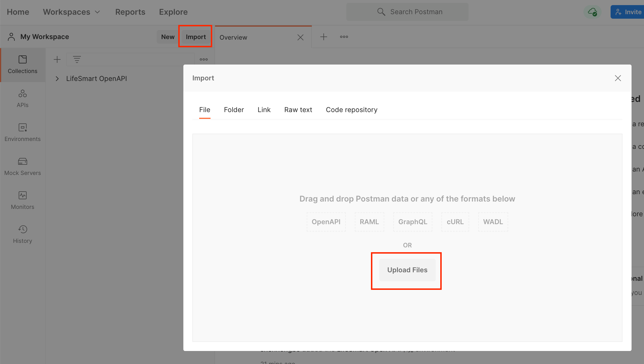The width and height of the screenshot is (644, 364).
Task: Open Reports in top navigation
Action: point(130,12)
